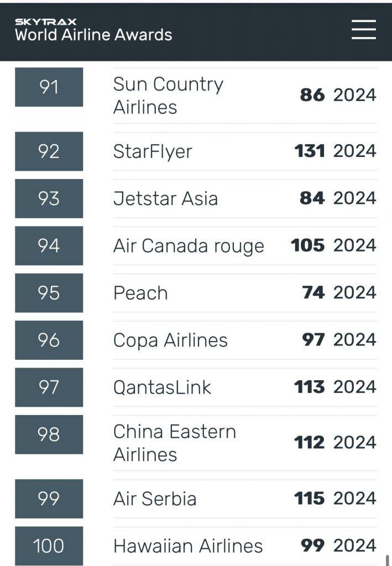The height and width of the screenshot is (566, 392).
Task: Click Air Serbia in the list
Action: [155, 499]
